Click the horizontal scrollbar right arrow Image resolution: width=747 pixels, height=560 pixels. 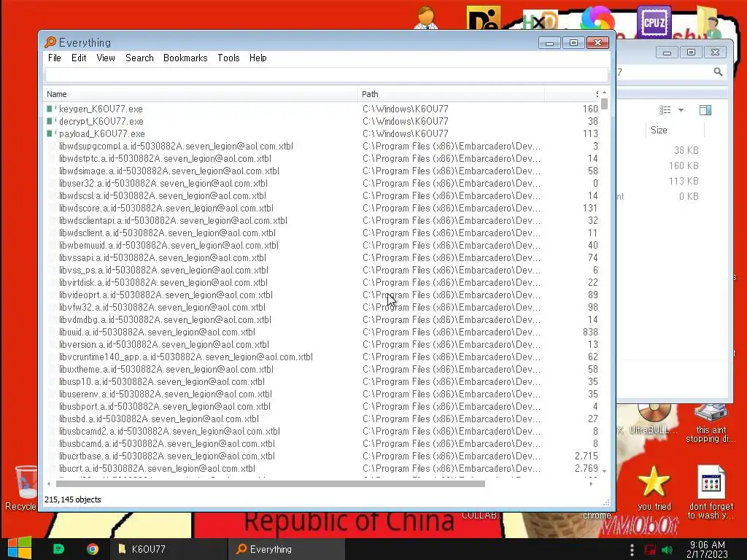(x=591, y=484)
